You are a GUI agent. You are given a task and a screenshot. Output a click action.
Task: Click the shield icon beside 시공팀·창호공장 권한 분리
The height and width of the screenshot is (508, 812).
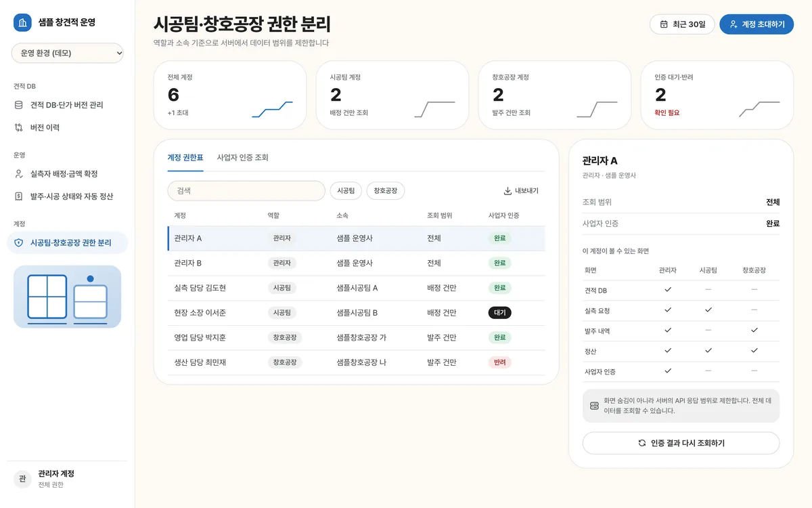[19, 242]
